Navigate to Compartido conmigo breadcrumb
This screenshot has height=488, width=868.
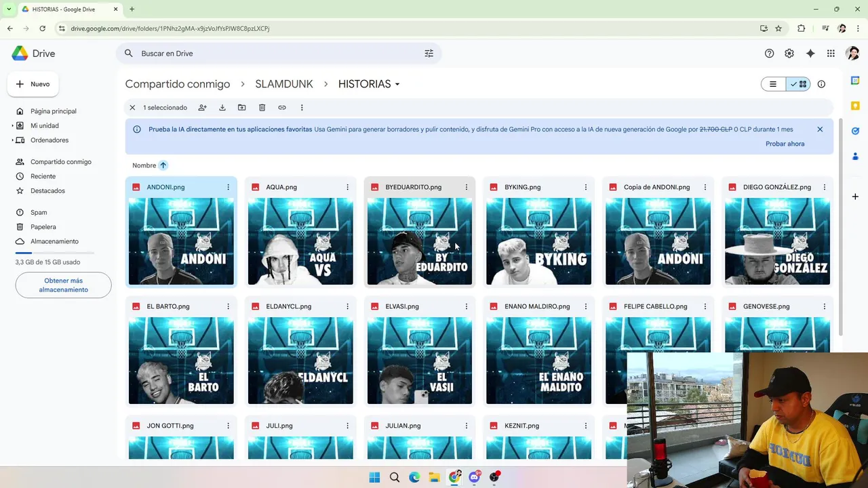tap(178, 84)
